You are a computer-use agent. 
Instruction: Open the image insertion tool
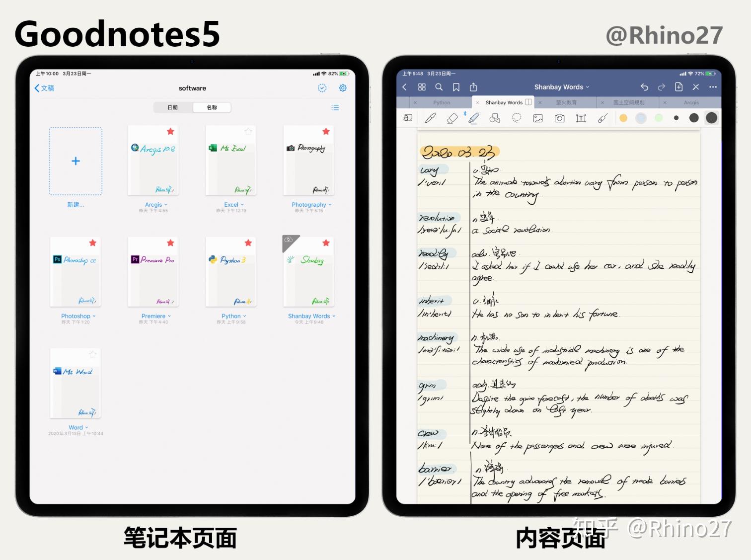[x=538, y=118]
